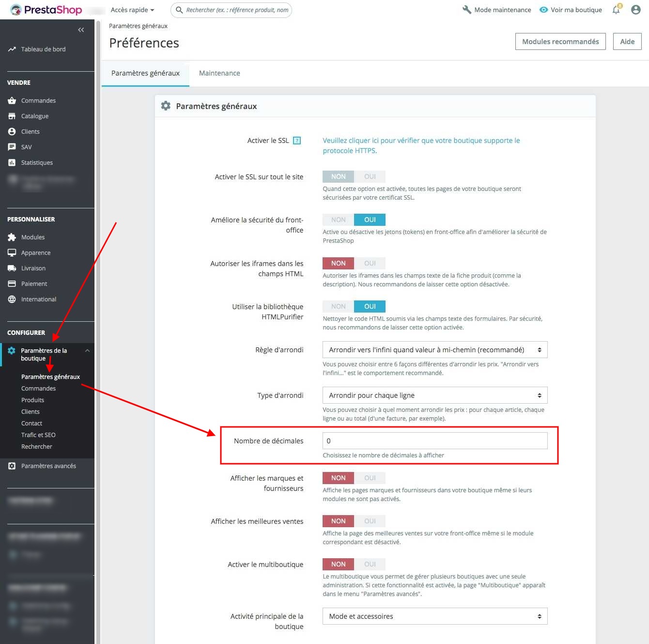Image resolution: width=649 pixels, height=644 pixels.
Task: Open the Accès rapide menu
Action: click(x=132, y=10)
